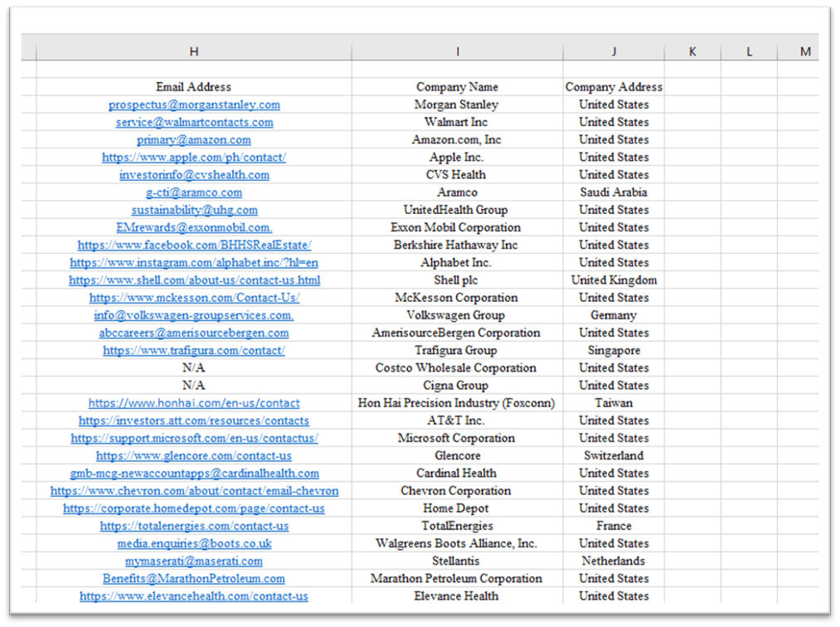Select the Volkswagen Group cell
The height and width of the screenshot is (627, 840).
[458, 315]
